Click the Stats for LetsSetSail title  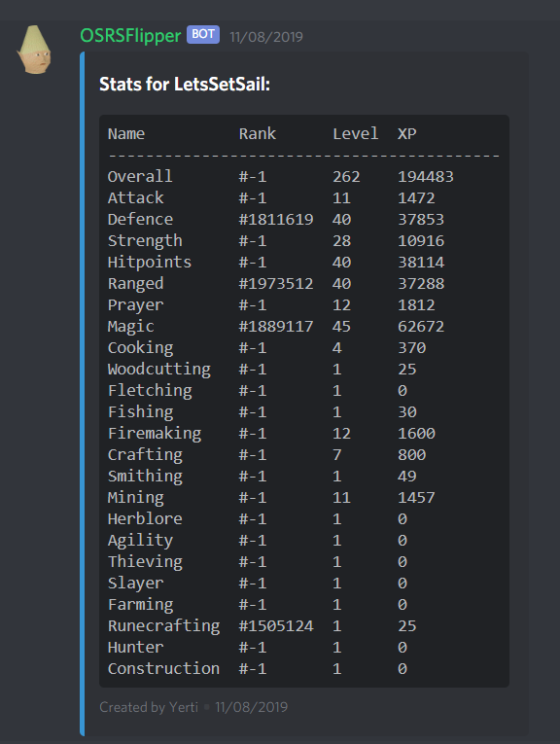tap(185, 85)
